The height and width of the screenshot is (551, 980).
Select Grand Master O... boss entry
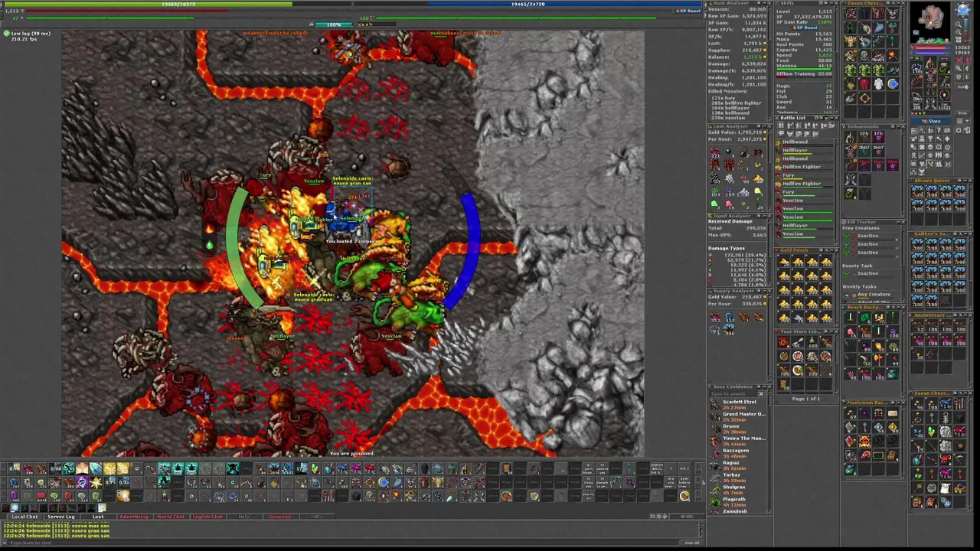click(x=737, y=417)
